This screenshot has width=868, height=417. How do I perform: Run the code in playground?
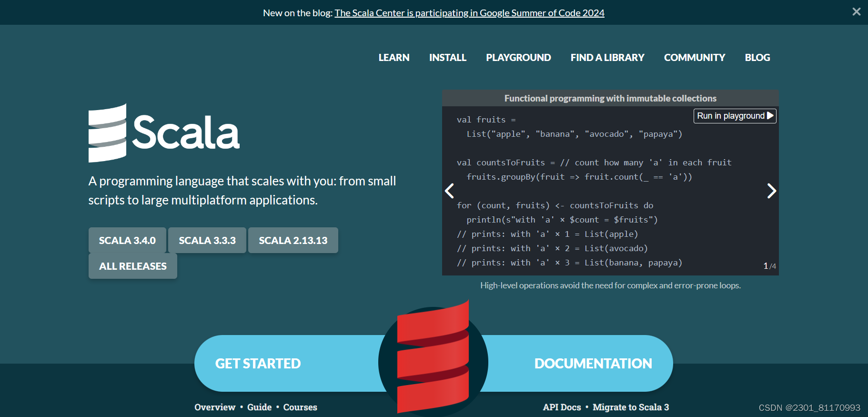pyautogui.click(x=735, y=116)
